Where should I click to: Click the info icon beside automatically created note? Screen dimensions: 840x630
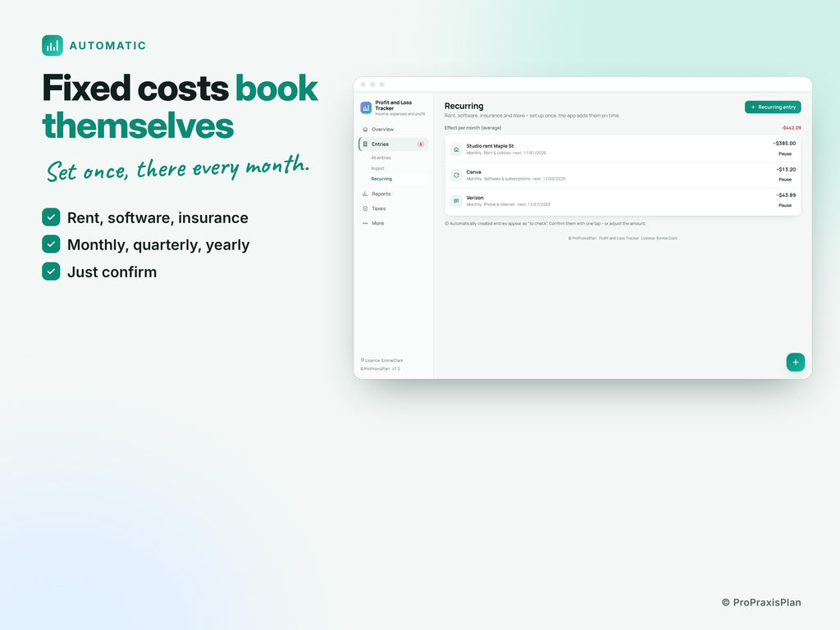(x=447, y=223)
